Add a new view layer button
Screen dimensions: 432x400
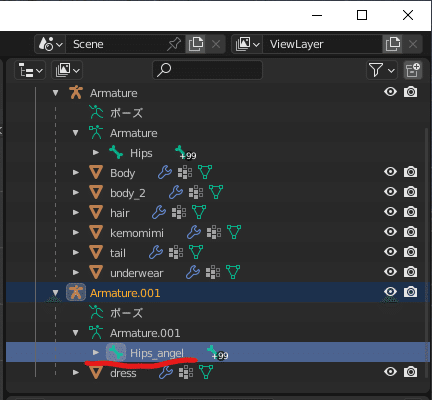click(x=392, y=44)
